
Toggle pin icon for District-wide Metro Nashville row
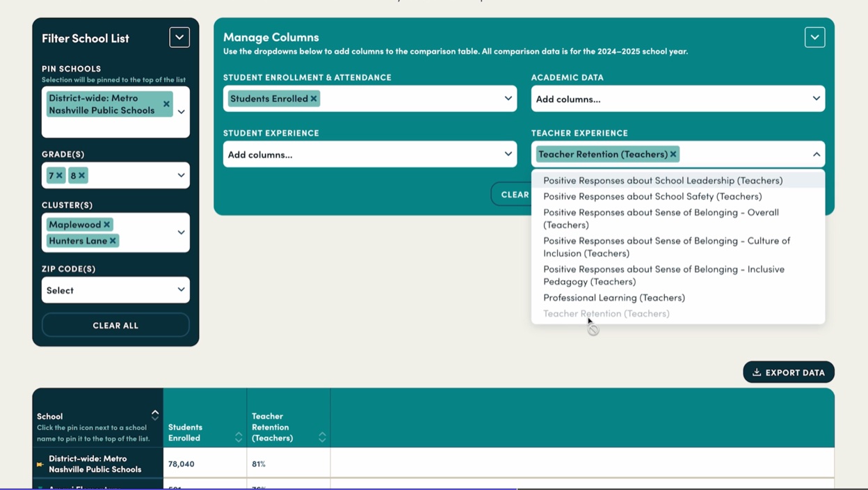click(40, 464)
